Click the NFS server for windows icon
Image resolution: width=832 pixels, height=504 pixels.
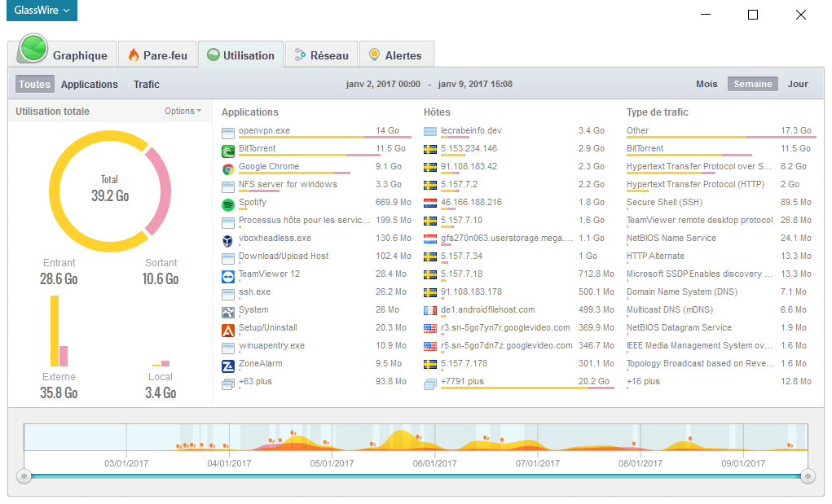pyautogui.click(x=228, y=187)
